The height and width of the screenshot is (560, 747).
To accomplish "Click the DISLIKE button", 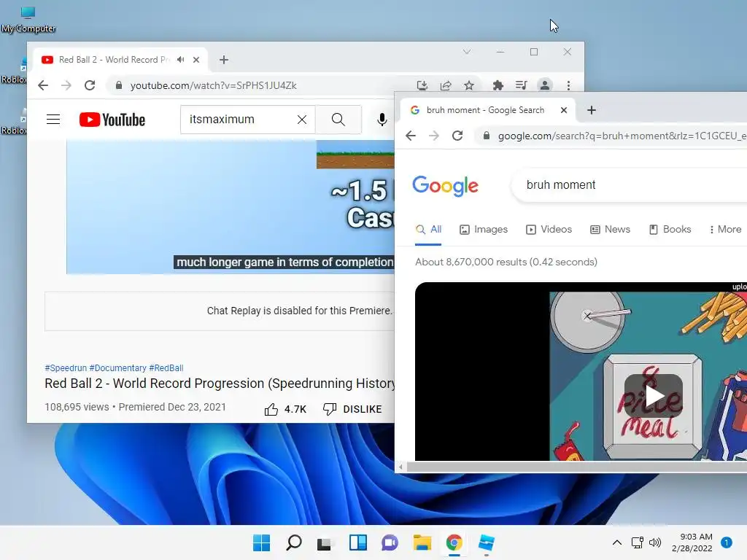I will 352,409.
